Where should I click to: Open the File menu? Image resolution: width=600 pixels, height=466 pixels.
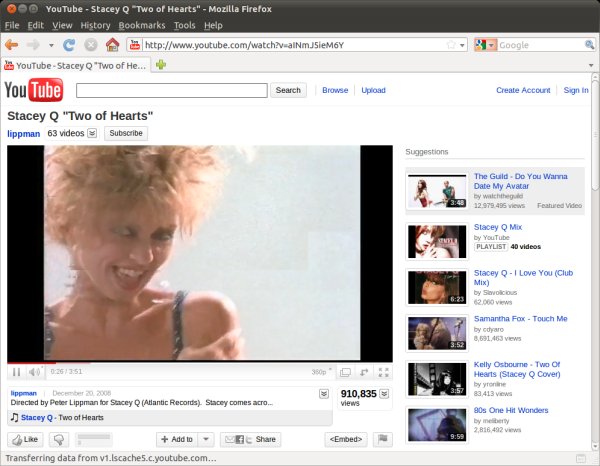12,25
